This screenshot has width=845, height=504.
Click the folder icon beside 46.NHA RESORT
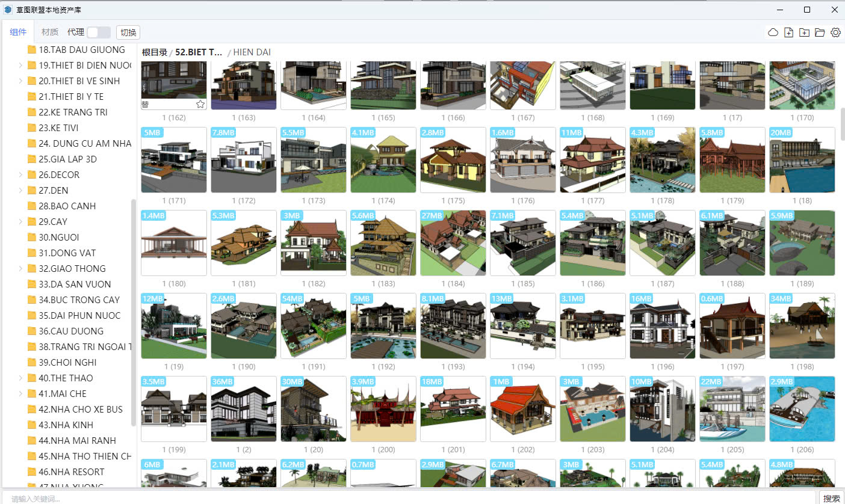[32, 472]
